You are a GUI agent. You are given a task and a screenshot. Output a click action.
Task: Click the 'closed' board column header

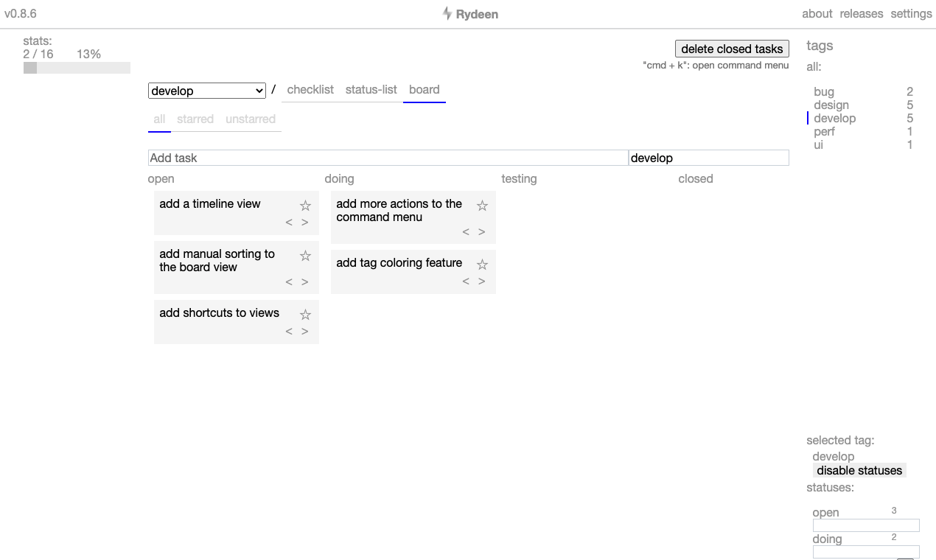point(696,179)
